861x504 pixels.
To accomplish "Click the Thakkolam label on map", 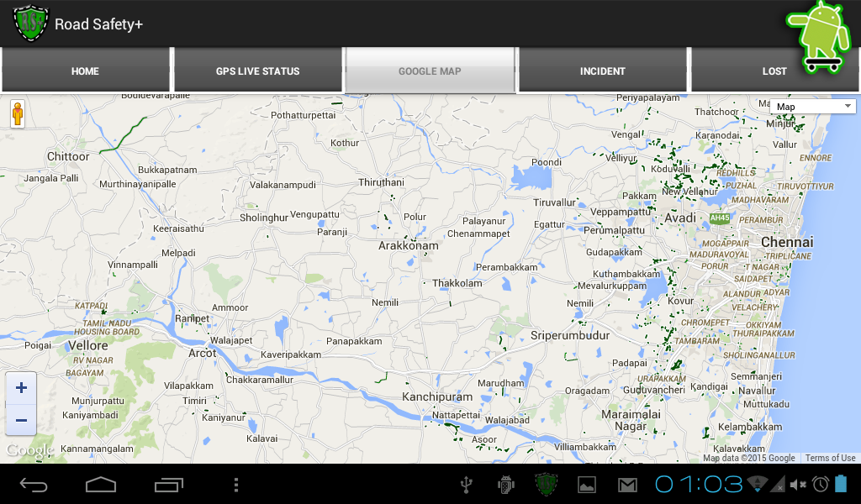I will (457, 283).
